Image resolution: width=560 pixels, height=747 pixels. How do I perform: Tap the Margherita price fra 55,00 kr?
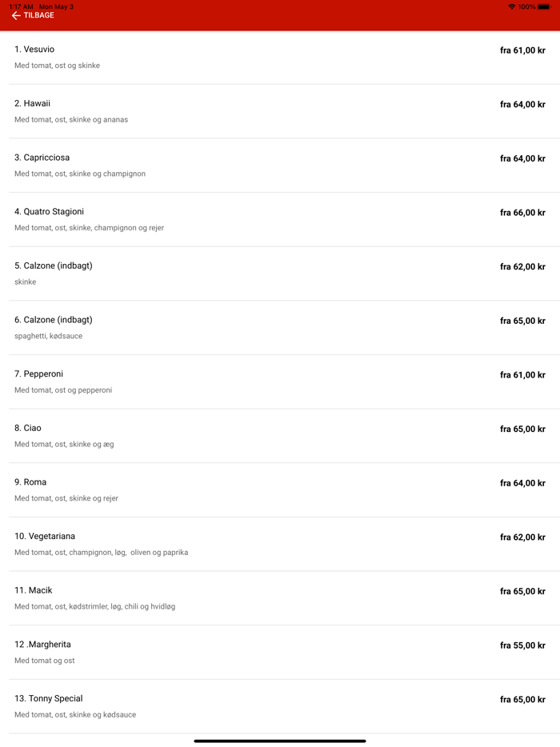click(522, 645)
